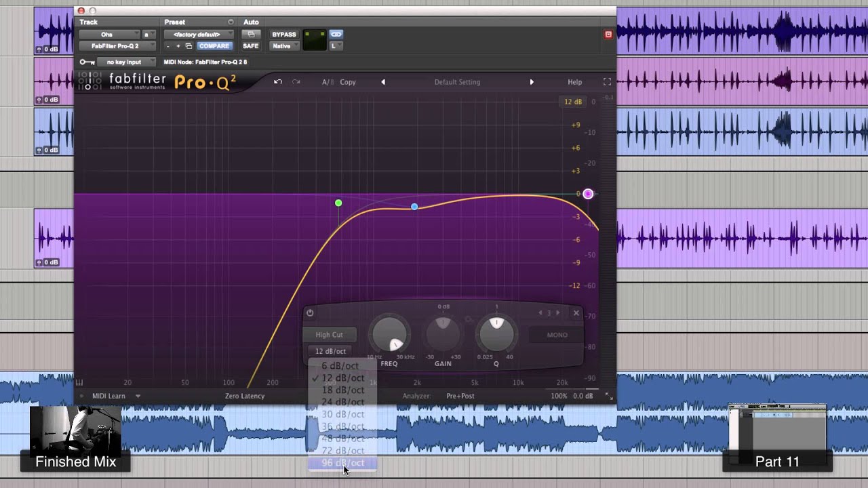Click the 0.0 dB output gain value
Image resolution: width=868 pixels, height=488 pixels.
pyautogui.click(x=583, y=396)
